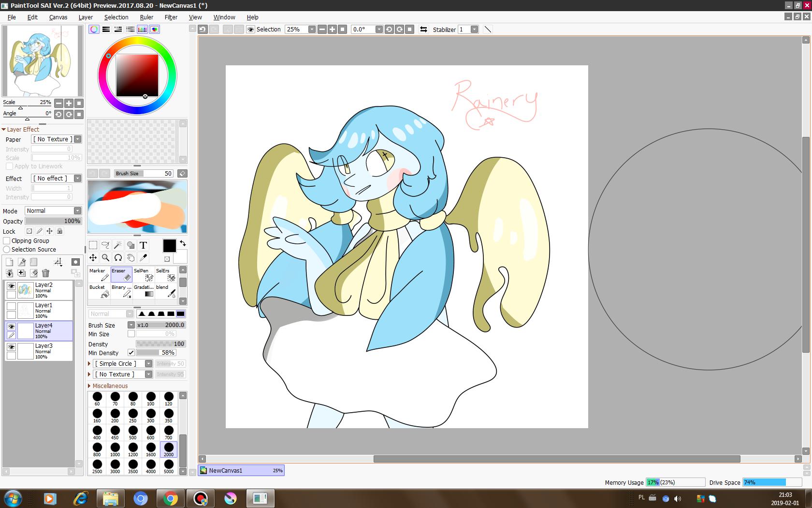Toggle Selection visibility eye in toolbar

pos(250,30)
